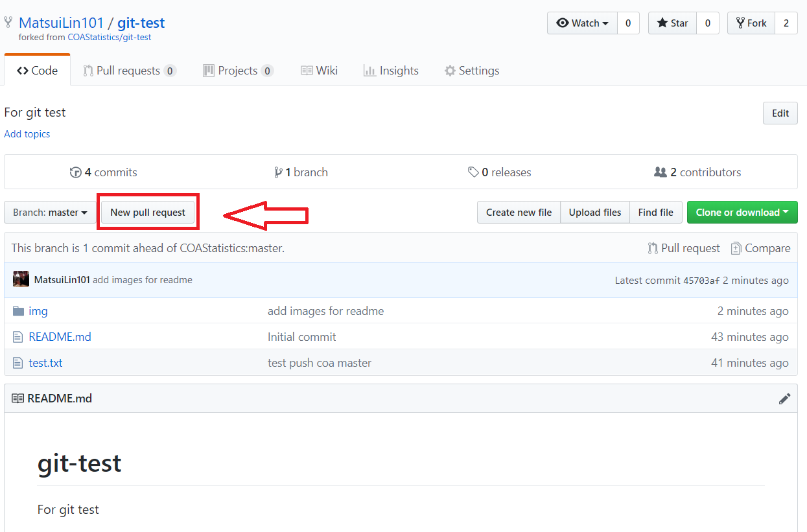Click Find file button
This screenshot has width=807, height=532.
[x=655, y=213]
